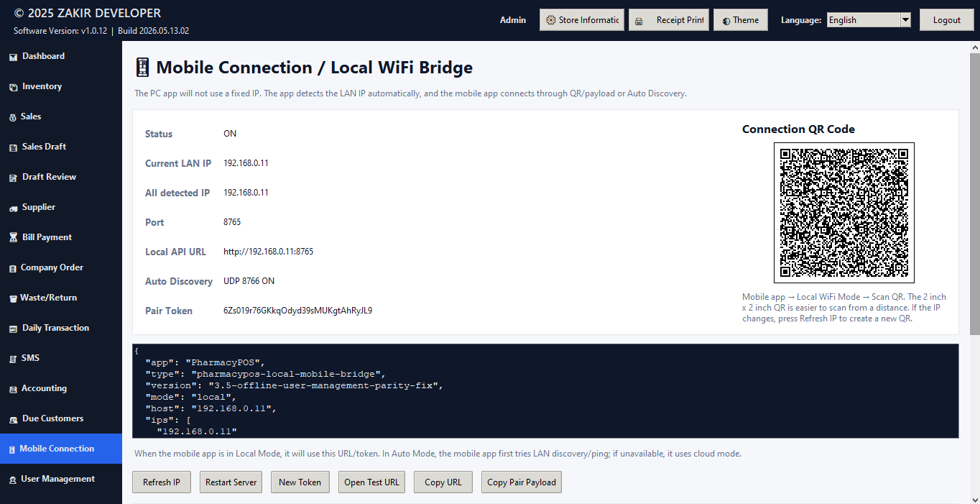Viewport: 980px width, 504px height.
Task: Open Draft Review page
Action: pos(61,177)
